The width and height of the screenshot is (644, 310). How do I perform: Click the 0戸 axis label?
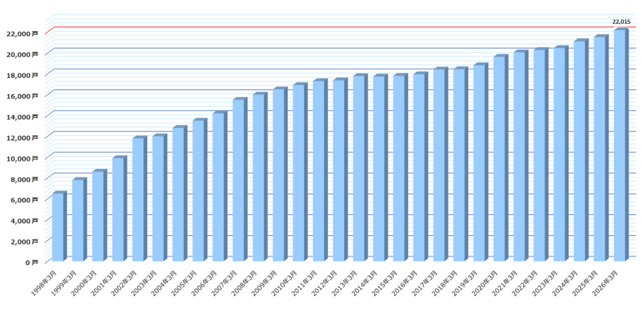pos(32,262)
